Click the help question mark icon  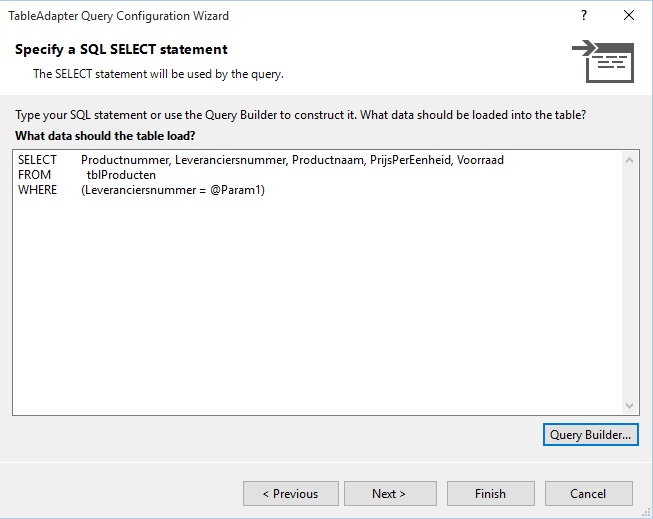point(584,15)
